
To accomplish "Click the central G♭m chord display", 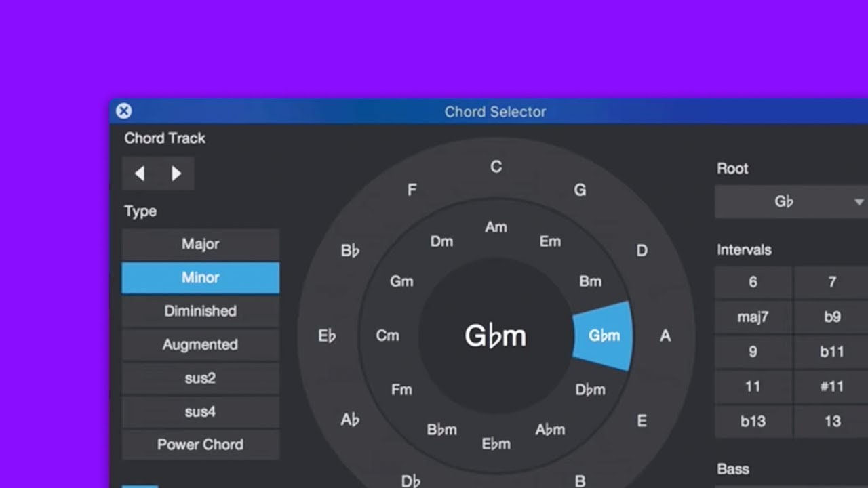I will [x=495, y=336].
